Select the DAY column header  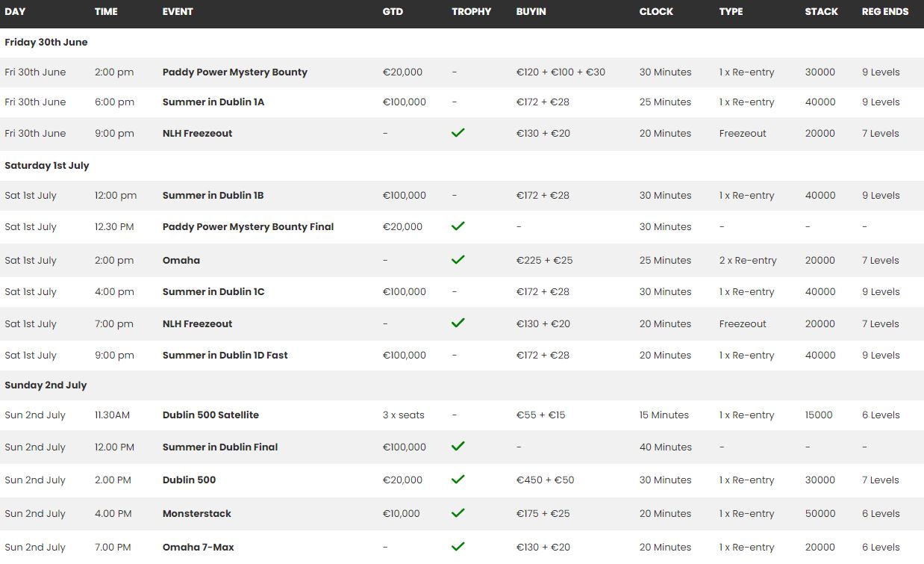tap(15, 12)
